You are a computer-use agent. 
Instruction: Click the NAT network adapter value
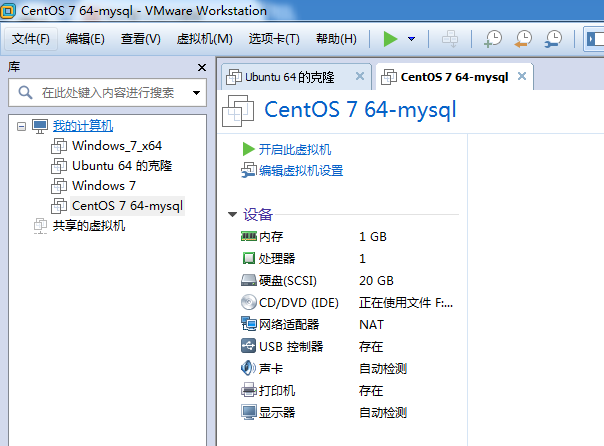(x=371, y=325)
